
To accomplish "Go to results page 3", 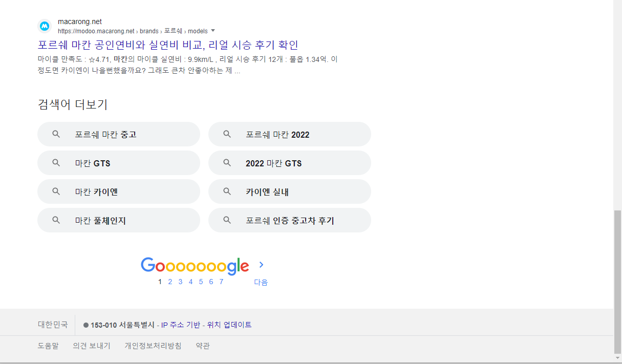I will pos(180,282).
